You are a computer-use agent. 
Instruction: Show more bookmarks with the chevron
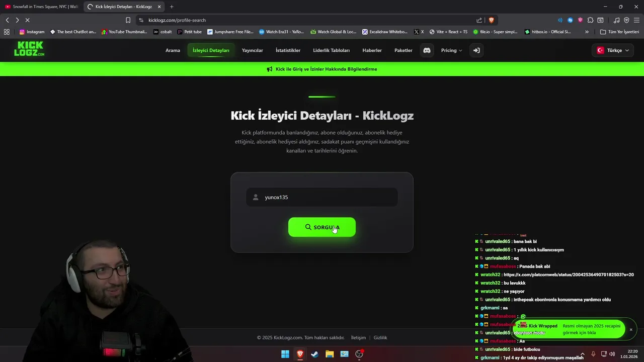click(x=587, y=32)
